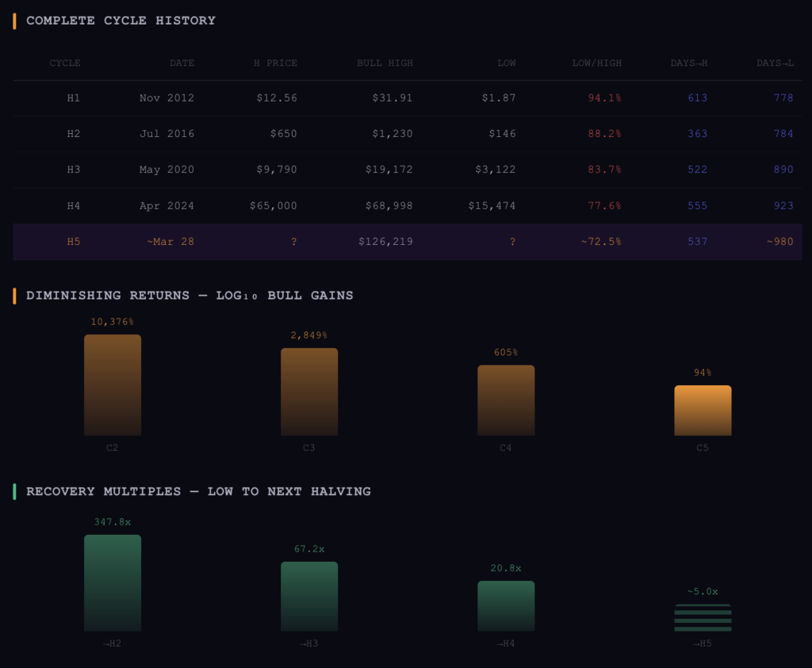Click the CYCLE column header
812x668 pixels.
point(65,63)
